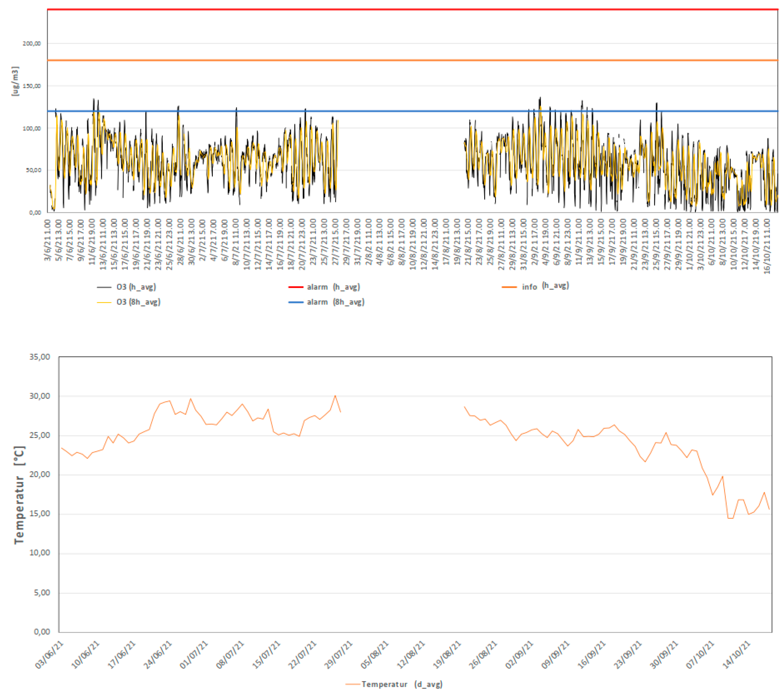Click the Temperatur (d_avg) legend label
This screenshot has width=784, height=699.
coord(401,684)
